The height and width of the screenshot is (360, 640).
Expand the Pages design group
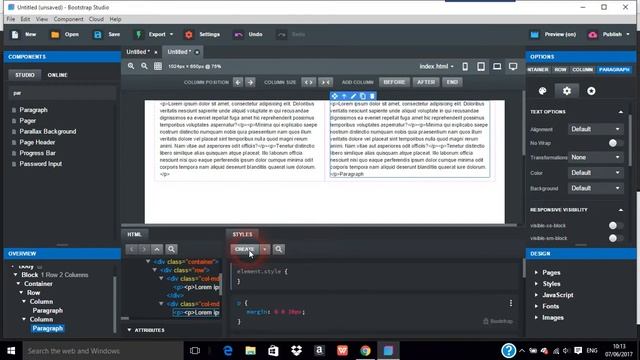[536, 273]
